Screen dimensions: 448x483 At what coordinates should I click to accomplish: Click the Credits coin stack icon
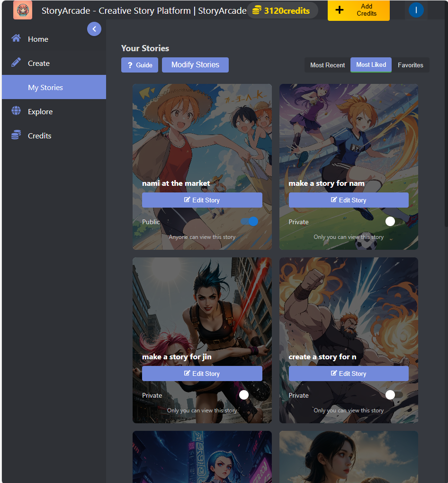point(16,135)
